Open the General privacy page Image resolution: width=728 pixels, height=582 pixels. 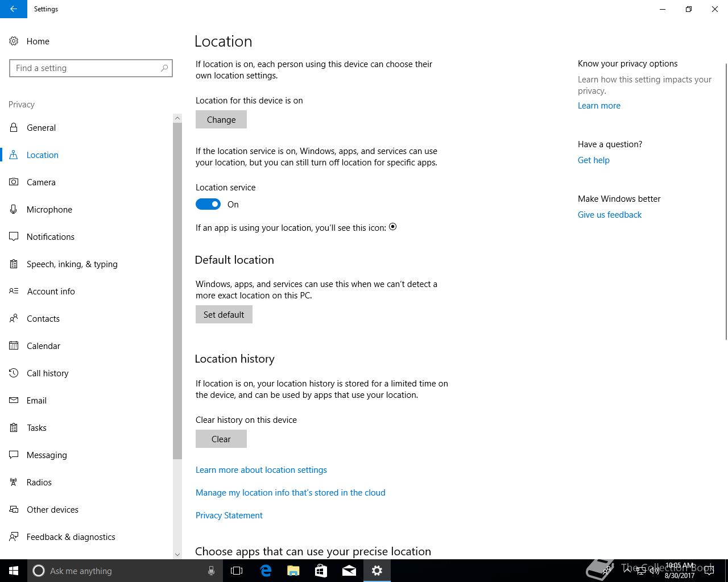(86, 127)
